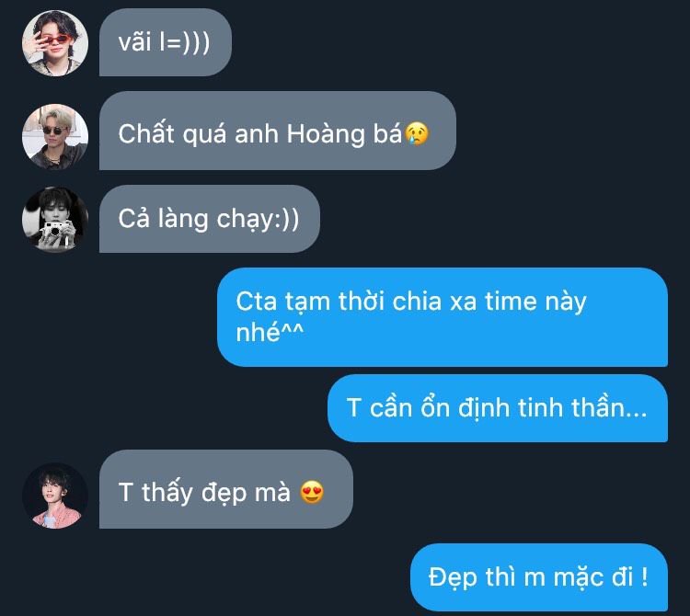The height and width of the screenshot is (616, 690).
Task: Click the word "time" in blue bubble
Action: [511, 302]
